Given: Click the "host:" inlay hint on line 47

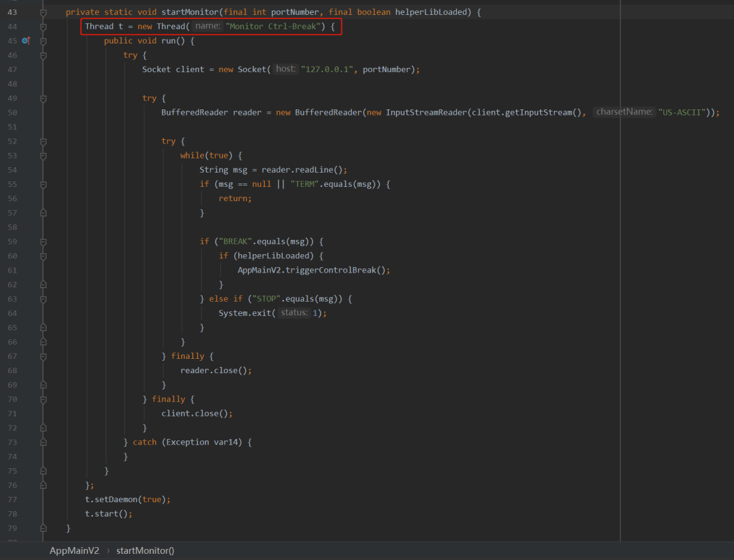Looking at the screenshot, I should (285, 69).
